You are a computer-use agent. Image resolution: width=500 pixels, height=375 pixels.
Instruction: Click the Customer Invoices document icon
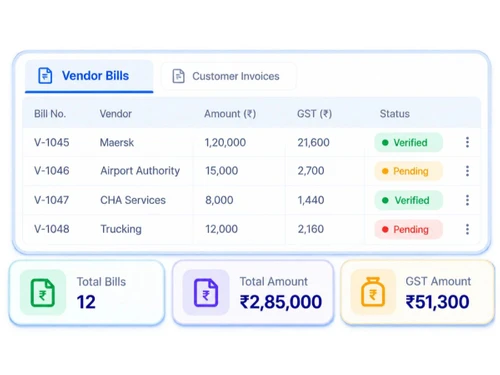point(178,76)
